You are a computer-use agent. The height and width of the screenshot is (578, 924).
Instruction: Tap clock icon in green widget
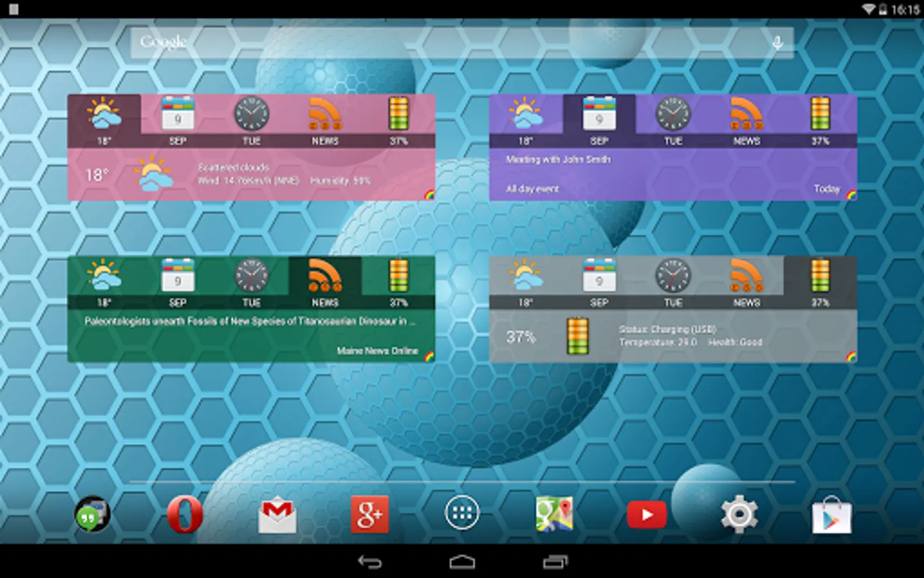click(x=252, y=276)
